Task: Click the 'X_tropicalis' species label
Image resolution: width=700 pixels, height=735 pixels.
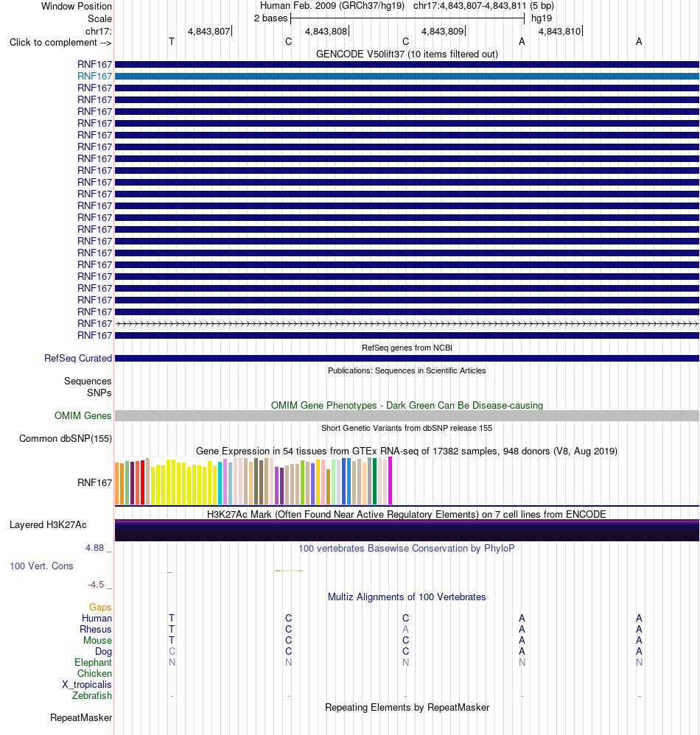Action: [x=87, y=684]
